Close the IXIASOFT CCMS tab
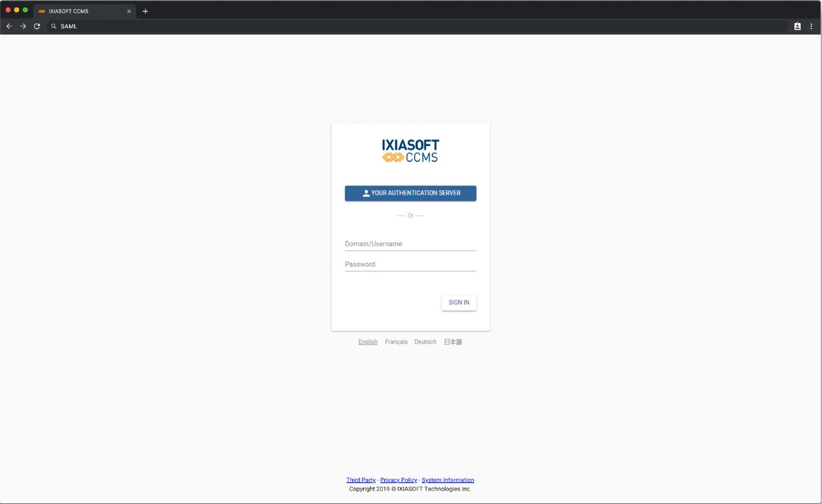The image size is (822, 504). [x=129, y=11]
